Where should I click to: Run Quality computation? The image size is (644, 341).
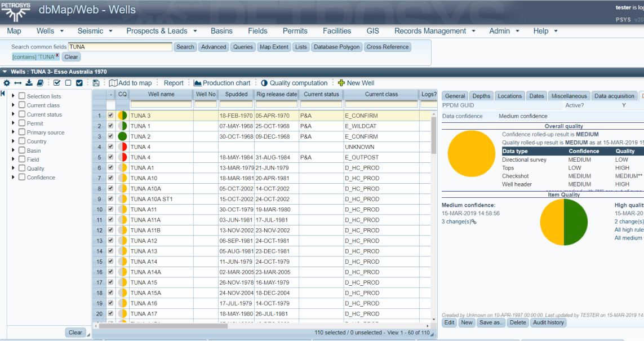pyautogui.click(x=294, y=83)
